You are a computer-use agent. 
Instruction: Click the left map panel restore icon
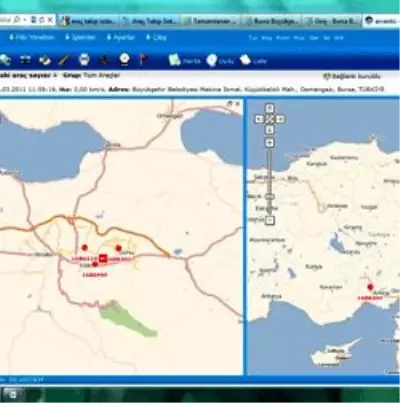point(229,104)
